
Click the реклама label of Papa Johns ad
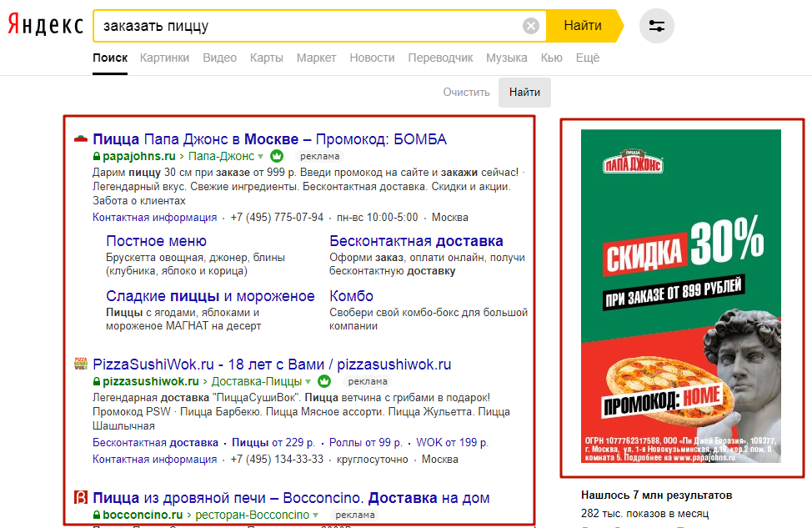tap(320, 156)
